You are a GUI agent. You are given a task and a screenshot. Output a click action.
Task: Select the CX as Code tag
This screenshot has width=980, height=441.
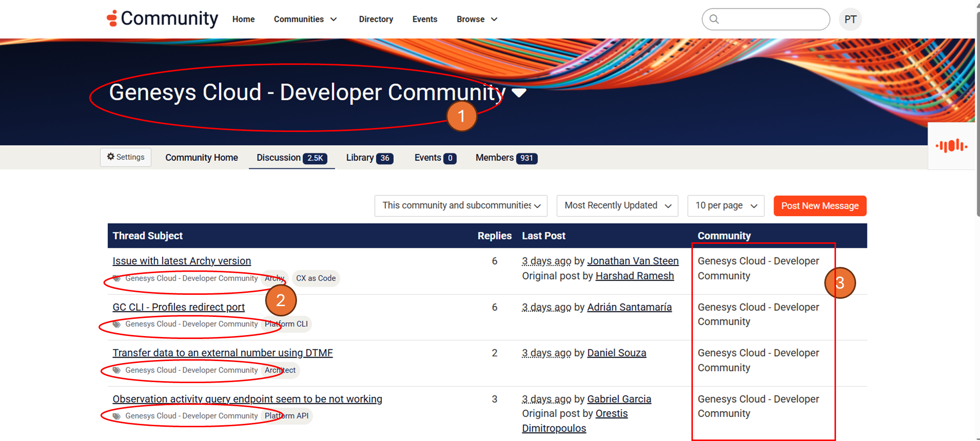pos(316,278)
